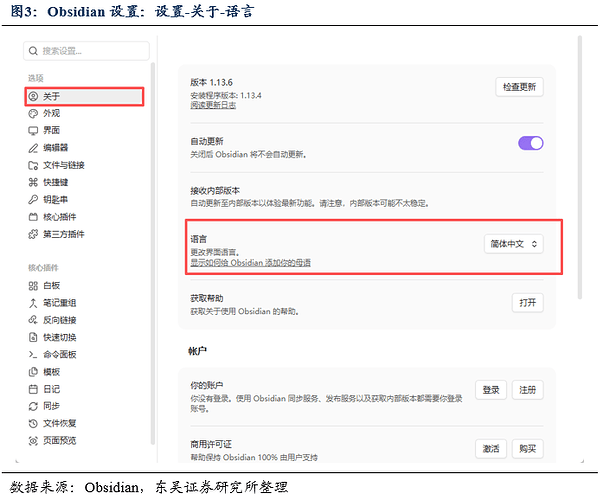The image size is (602, 500).
Task: Open the 简体中文 language dropdown
Action: (x=514, y=244)
